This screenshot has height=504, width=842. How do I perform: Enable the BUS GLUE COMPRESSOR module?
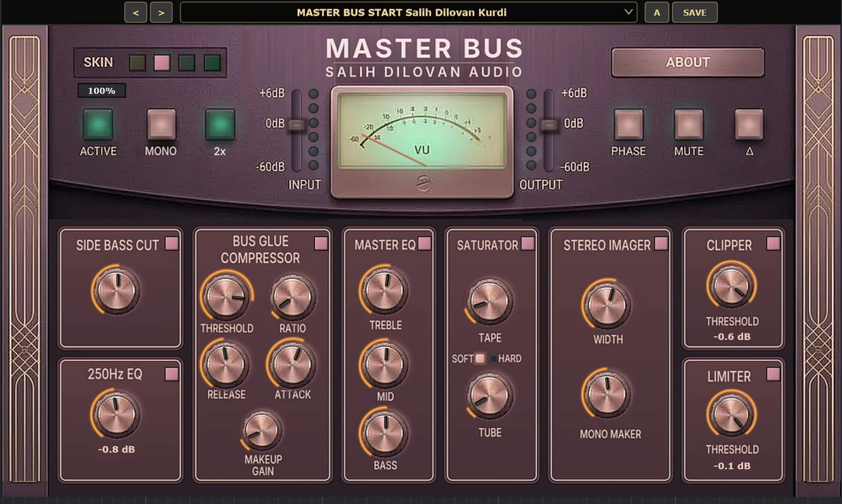point(321,243)
